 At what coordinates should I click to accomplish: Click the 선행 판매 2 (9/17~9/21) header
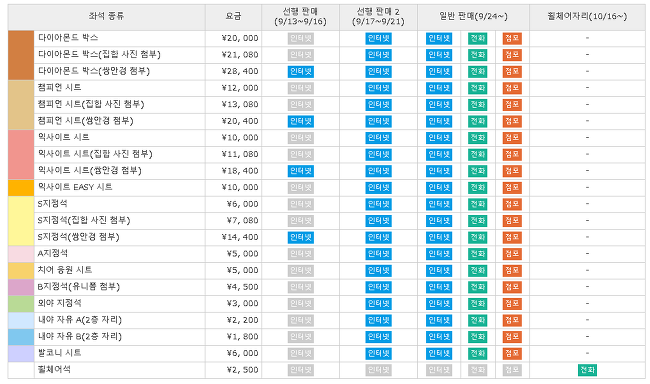point(378,16)
